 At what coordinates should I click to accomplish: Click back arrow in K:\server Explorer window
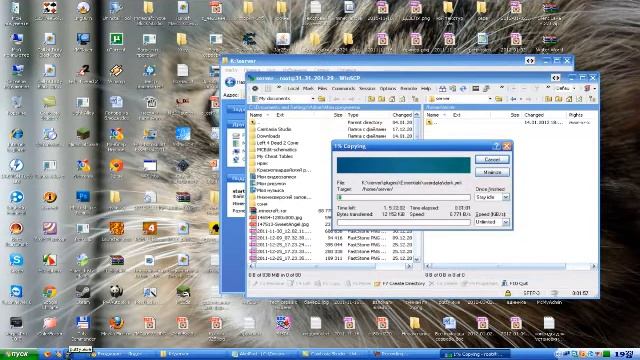pyautogui.click(x=230, y=82)
